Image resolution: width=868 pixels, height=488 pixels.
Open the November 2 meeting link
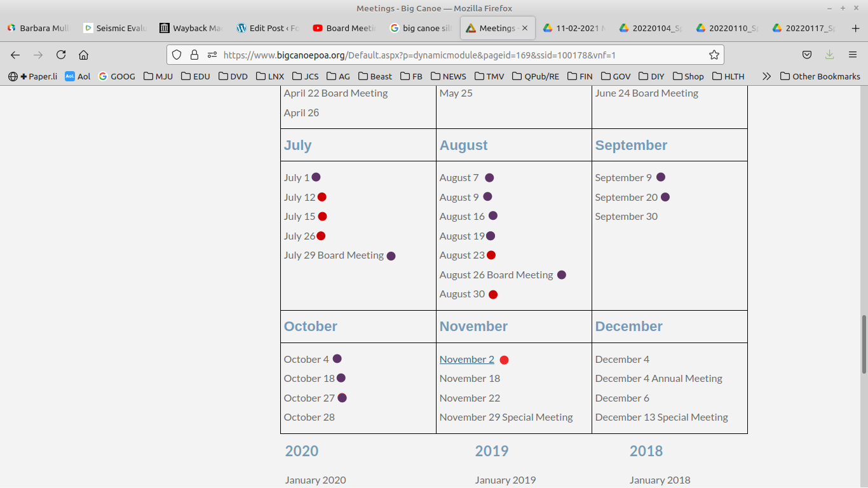click(466, 359)
